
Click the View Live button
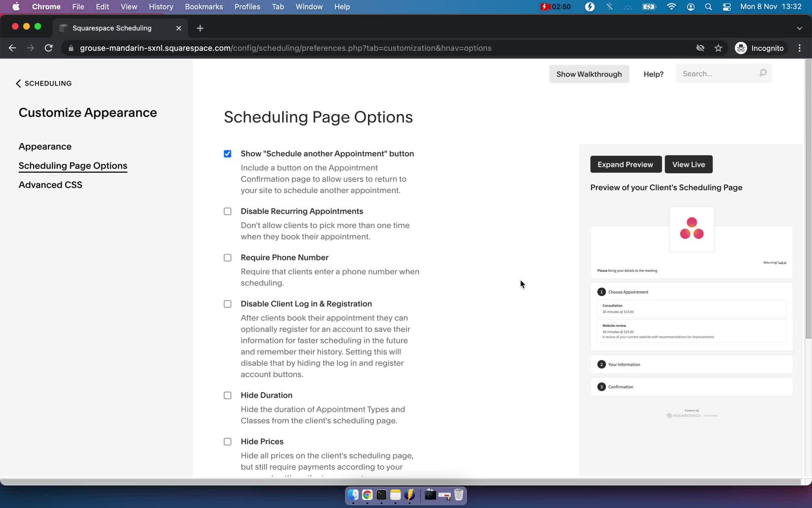[x=689, y=164]
